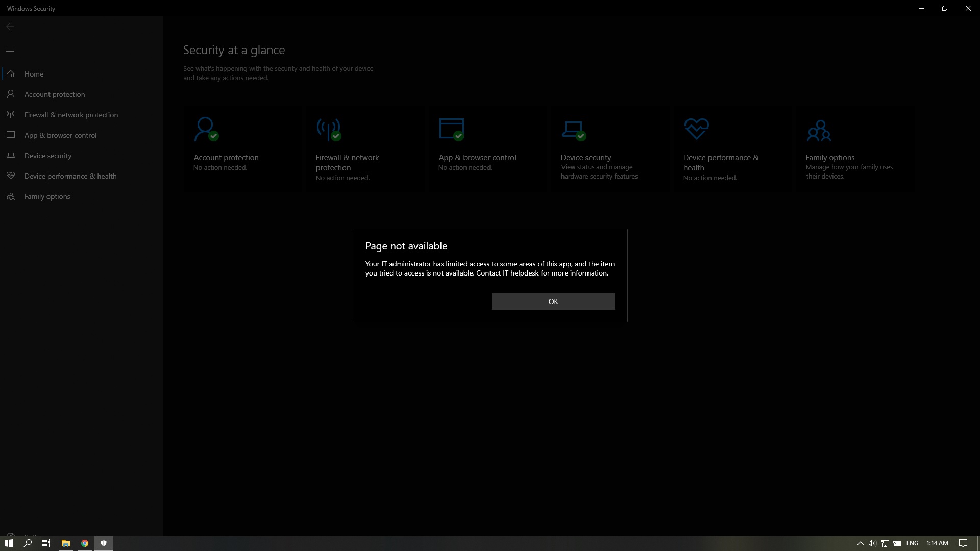The width and height of the screenshot is (980, 551).
Task: Open Task View from taskbar
Action: click(x=46, y=543)
